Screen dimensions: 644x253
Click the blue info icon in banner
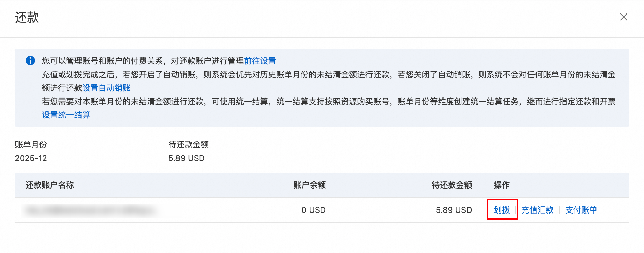click(x=30, y=61)
